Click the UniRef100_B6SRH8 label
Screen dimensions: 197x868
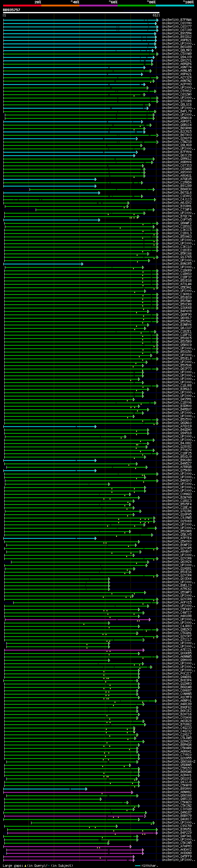point(177,128)
